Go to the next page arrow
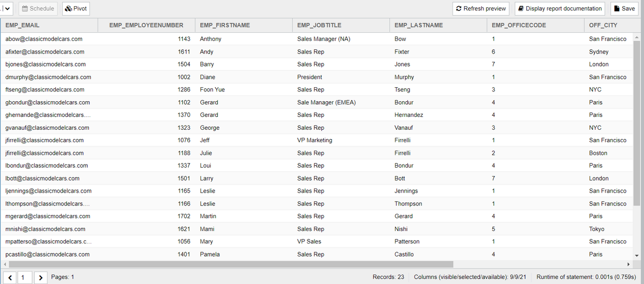644x284 pixels. point(41,278)
